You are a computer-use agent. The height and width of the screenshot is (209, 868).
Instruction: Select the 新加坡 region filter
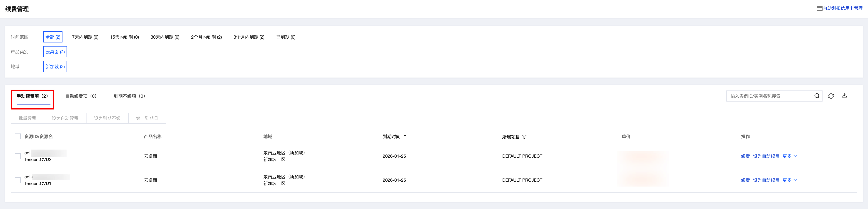point(55,67)
